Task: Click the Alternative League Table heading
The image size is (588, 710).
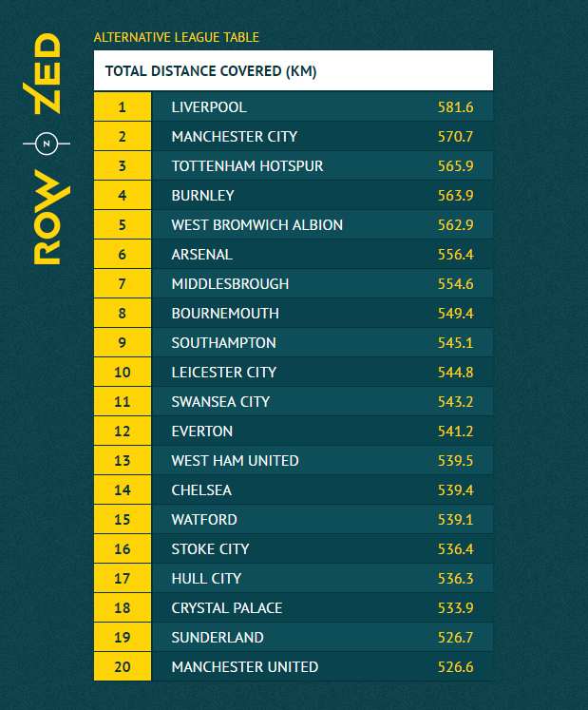Action: 176,38
